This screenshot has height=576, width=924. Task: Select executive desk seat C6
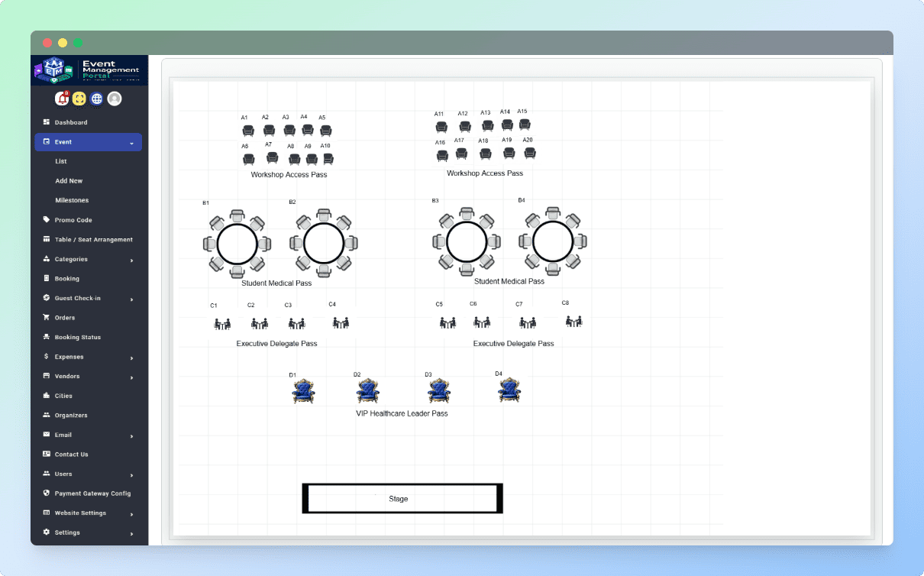[x=481, y=323]
